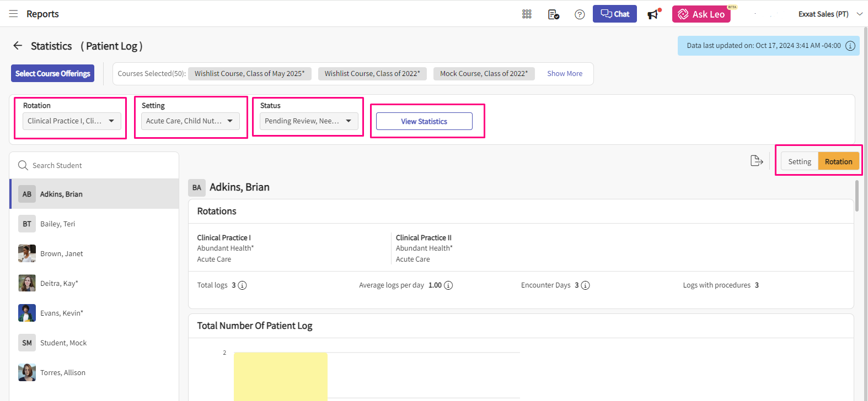The height and width of the screenshot is (401, 868).
Task: Expand the Rotation filter dropdown
Action: point(72,121)
